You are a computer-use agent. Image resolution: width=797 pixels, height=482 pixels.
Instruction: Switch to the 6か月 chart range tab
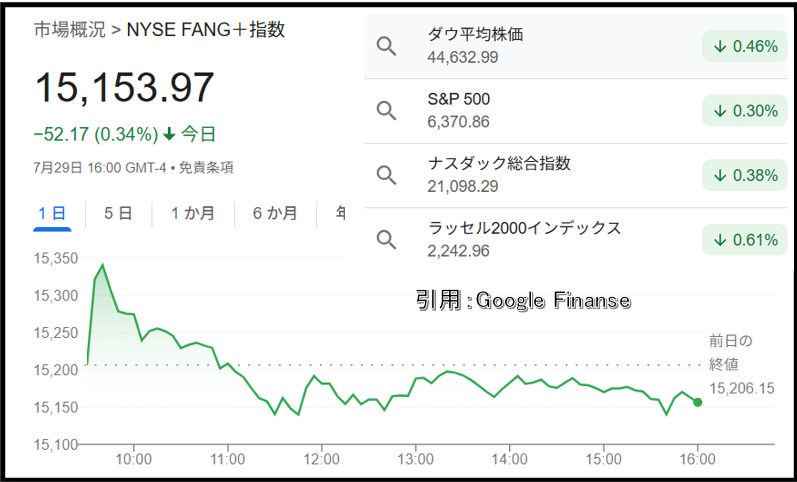click(275, 213)
